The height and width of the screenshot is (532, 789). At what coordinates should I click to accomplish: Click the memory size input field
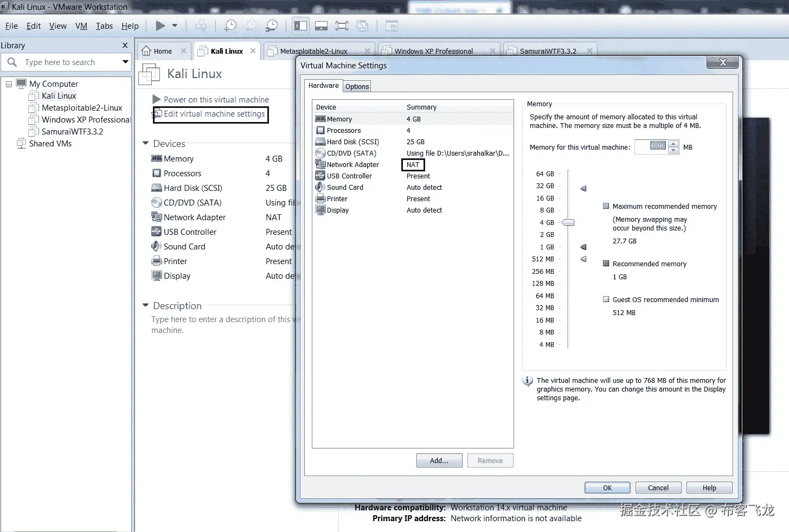pos(651,147)
